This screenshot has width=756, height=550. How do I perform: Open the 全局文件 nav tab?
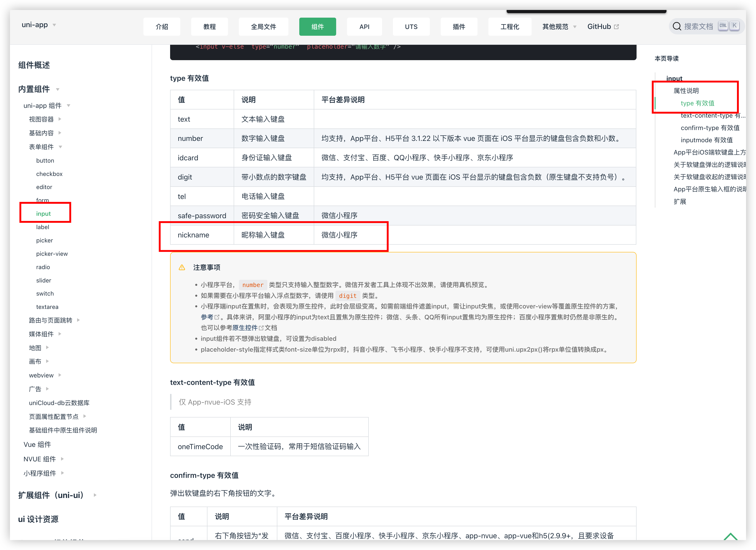pos(263,27)
